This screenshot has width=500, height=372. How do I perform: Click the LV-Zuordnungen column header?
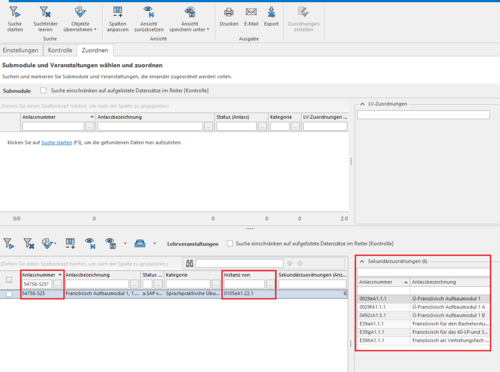click(325, 117)
